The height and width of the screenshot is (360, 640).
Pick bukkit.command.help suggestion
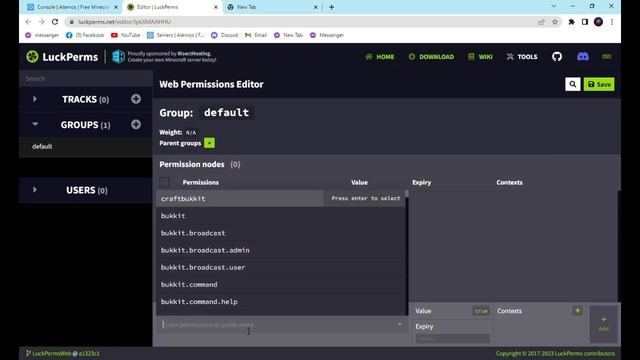click(x=280, y=301)
